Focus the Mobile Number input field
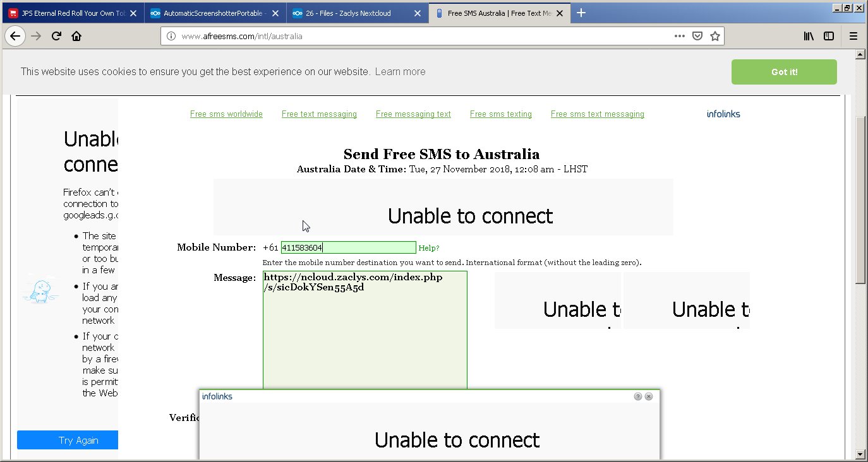Image resolution: width=868 pixels, height=462 pixels. (x=349, y=247)
